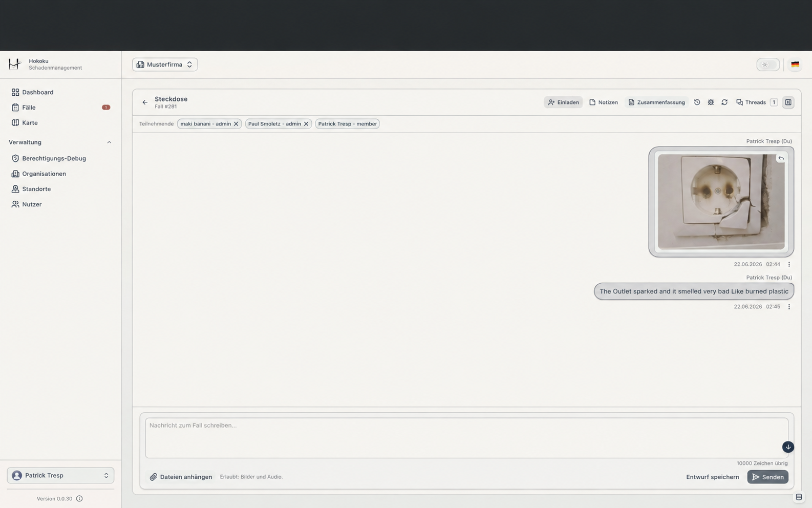Reply to the outlet image message
Viewport: 812px width, 508px height.
coord(781,158)
